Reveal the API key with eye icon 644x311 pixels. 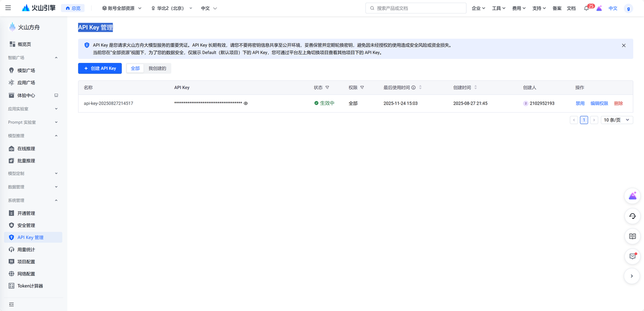pos(246,103)
